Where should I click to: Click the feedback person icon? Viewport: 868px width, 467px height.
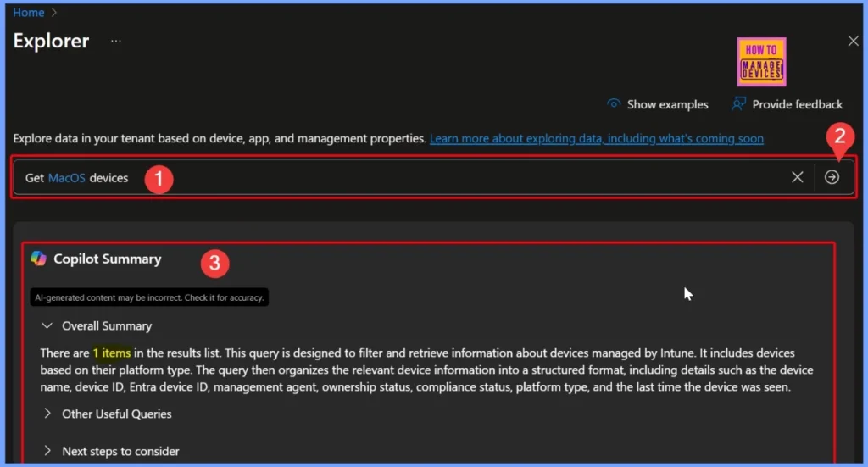pyautogui.click(x=738, y=103)
